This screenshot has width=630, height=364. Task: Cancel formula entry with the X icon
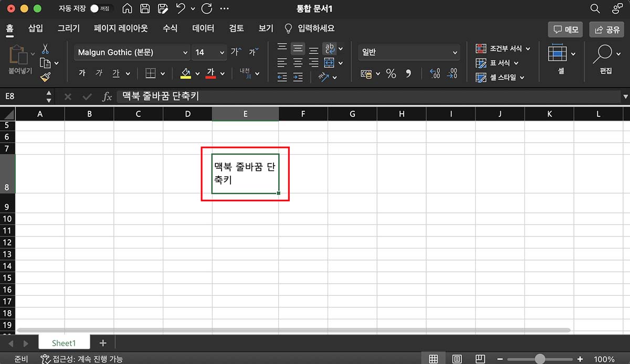tap(68, 97)
